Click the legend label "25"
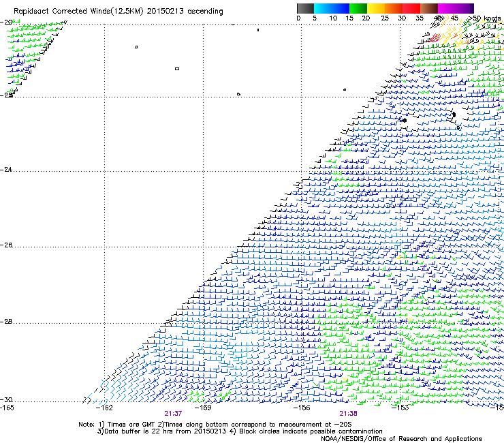504x443 pixels. pyautogui.click(x=385, y=18)
